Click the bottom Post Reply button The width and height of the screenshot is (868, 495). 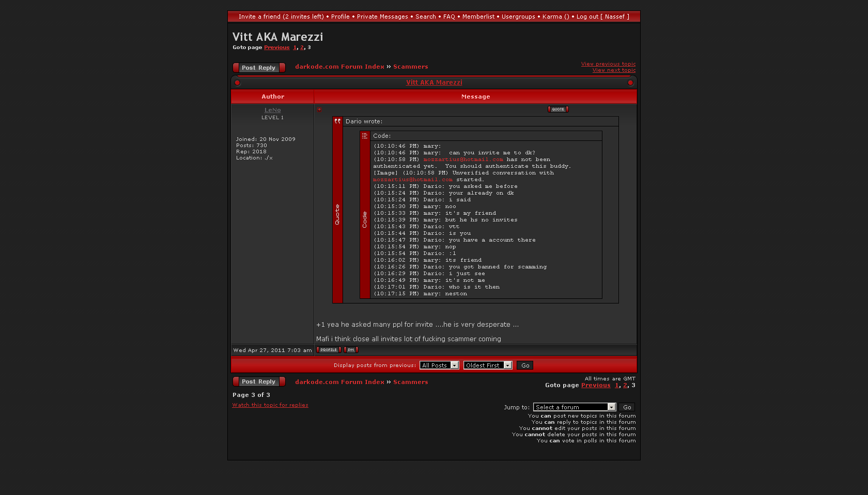(259, 381)
